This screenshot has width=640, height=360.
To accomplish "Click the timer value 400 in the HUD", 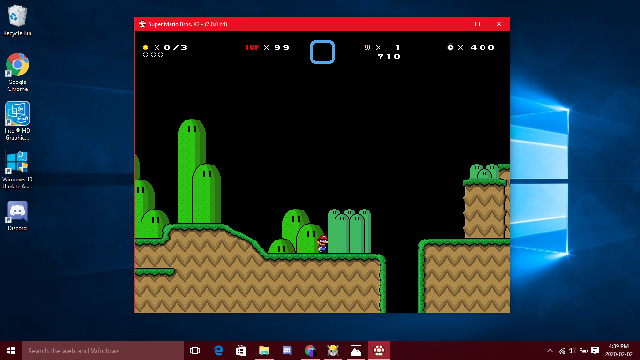I will click(x=482, y=47).
